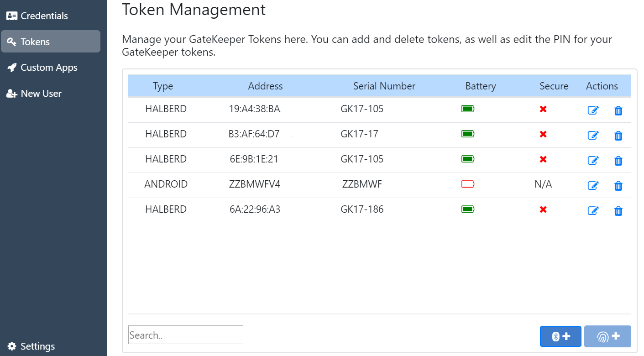This screenshot has height=356, width=644.
Task: Focus the token Search field
Action: [x=186, y=335]
